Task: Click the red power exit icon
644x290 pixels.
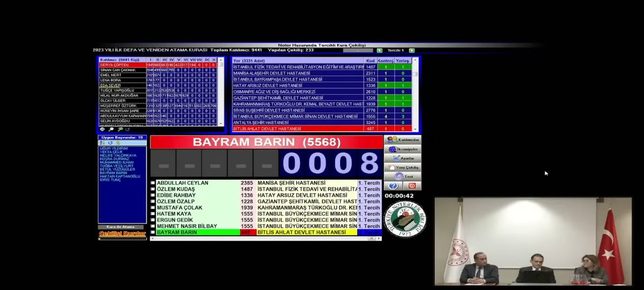Action: point(412,186)
